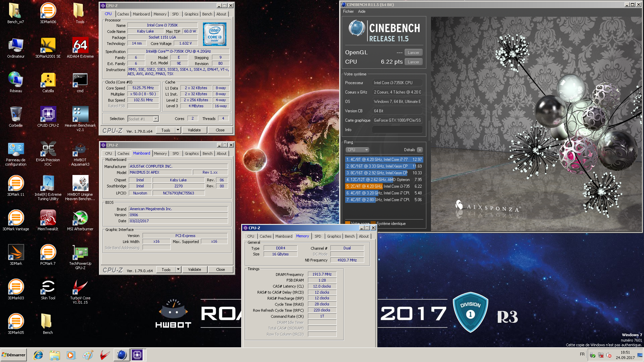Launch 3DMark Vantage shortcut
This screenshot has width=644, height=362.
coord(15,221)
